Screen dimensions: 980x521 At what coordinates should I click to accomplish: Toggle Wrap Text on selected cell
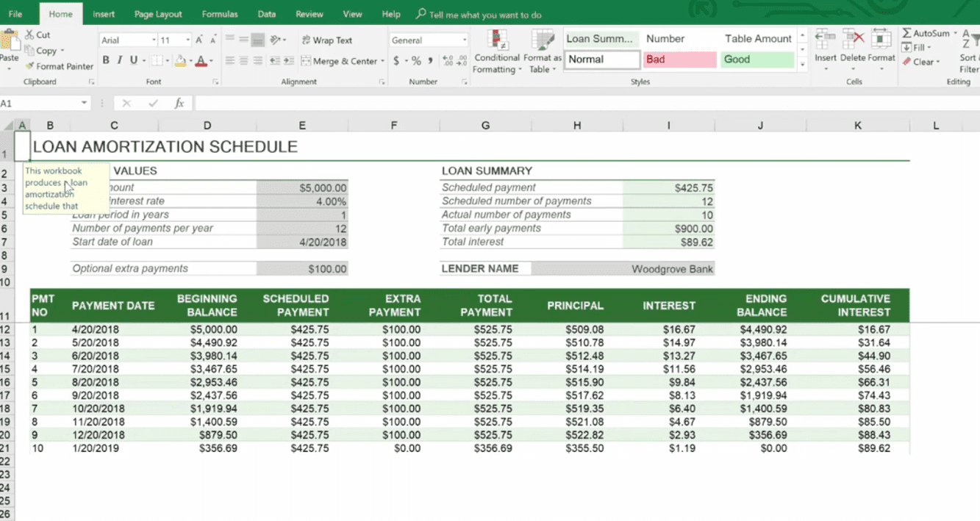(x=326, y=40)
